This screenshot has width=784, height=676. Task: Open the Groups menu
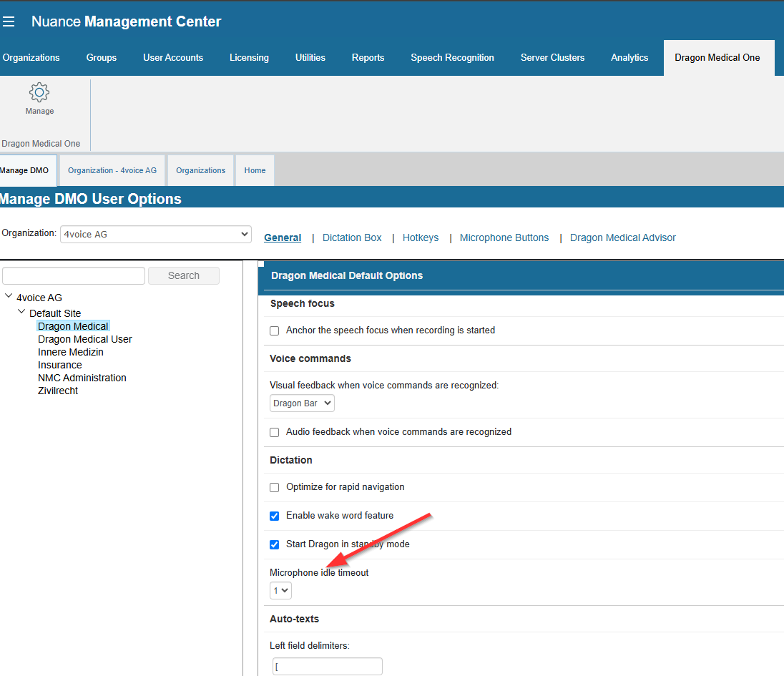tap(102, 57)
